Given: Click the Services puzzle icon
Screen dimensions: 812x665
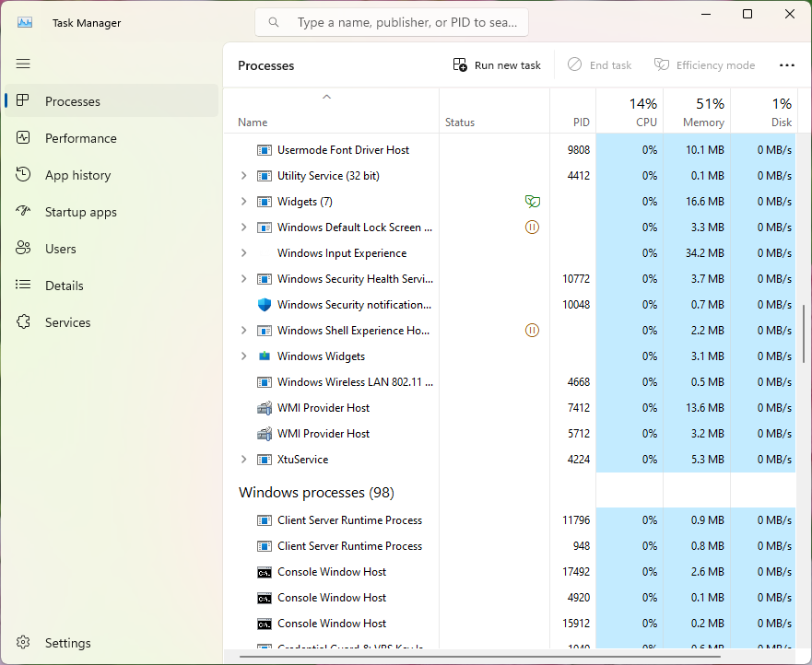Looking at the screenshot, I should 23,321.
